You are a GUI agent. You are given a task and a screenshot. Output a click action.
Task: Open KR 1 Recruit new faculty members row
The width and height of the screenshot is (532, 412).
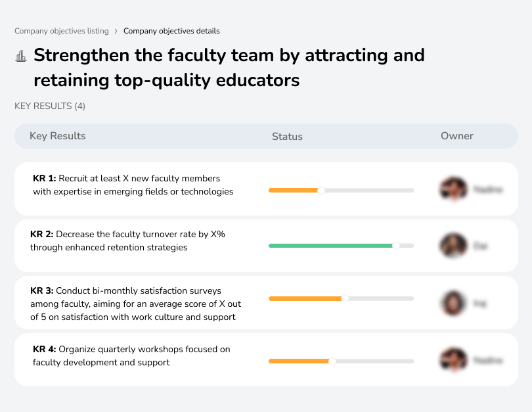133,185
